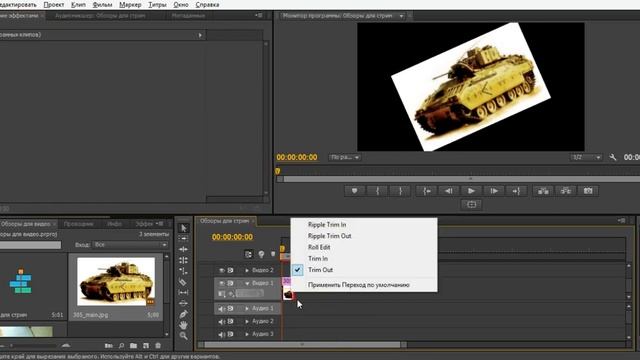Open the 1/2 playback resolution dropdown
The height and width of the screenshot is (360, 640).
pos(586,157)
